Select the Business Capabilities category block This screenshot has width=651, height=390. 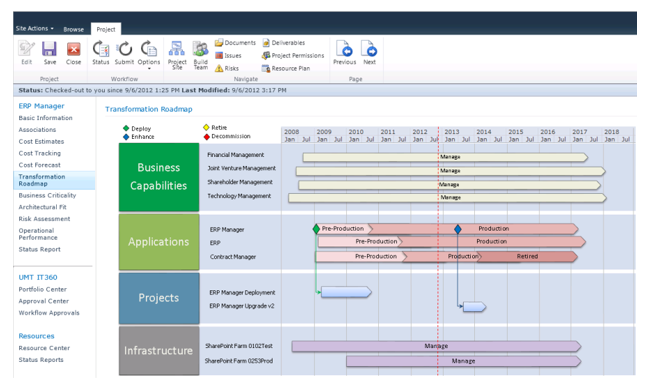click(159, 177)
